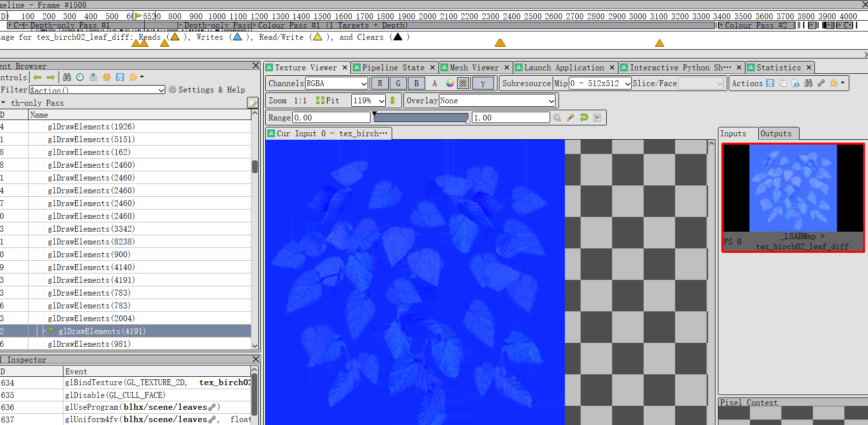Step to the previous event with left arrow

point(37,77)
